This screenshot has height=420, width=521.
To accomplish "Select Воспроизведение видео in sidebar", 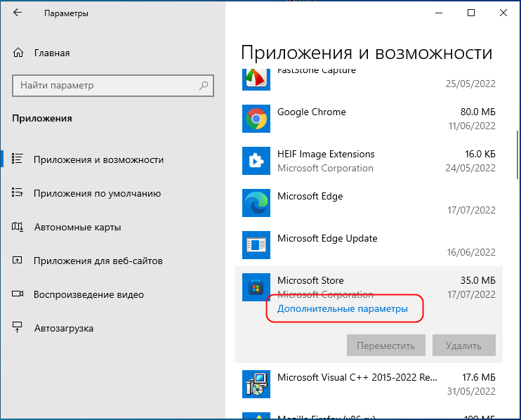I will pyautogui.click(x=88, y=295).
